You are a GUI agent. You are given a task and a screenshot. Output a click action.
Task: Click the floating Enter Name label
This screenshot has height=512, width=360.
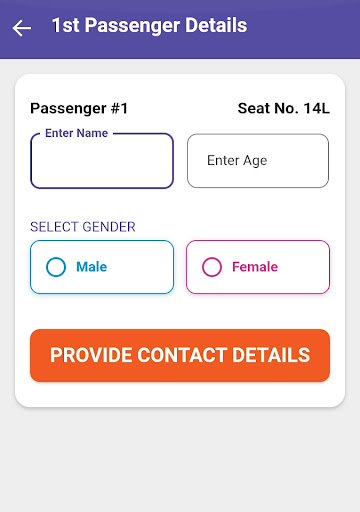coord(77,133)
